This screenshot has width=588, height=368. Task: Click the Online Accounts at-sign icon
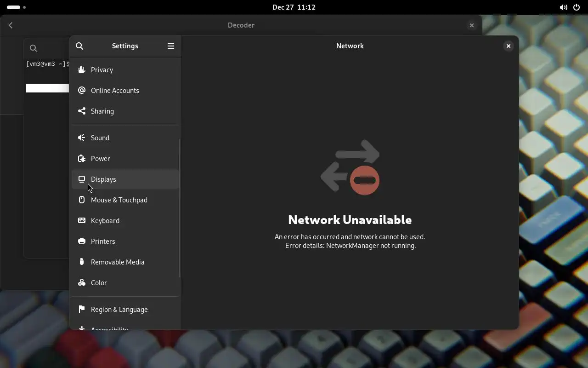pos(82,90)
